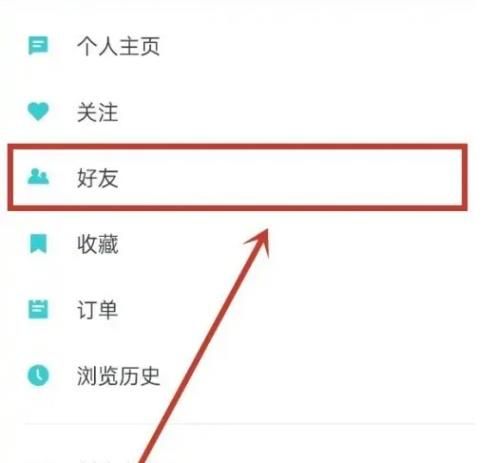Tap the clock icon for 浏览历史

[38, 375]
